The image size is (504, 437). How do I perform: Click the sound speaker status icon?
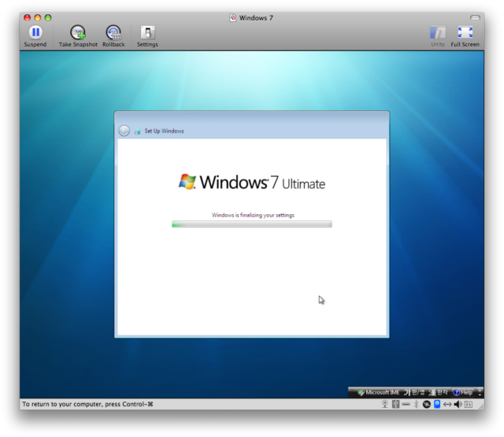coord(458,404)
